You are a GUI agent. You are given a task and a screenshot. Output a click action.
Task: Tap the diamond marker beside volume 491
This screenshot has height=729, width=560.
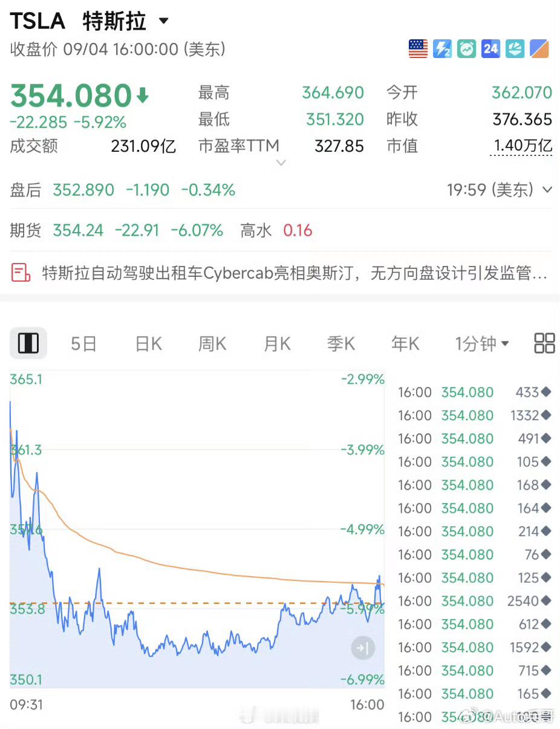pyautogui.click(x=546, y=439)
